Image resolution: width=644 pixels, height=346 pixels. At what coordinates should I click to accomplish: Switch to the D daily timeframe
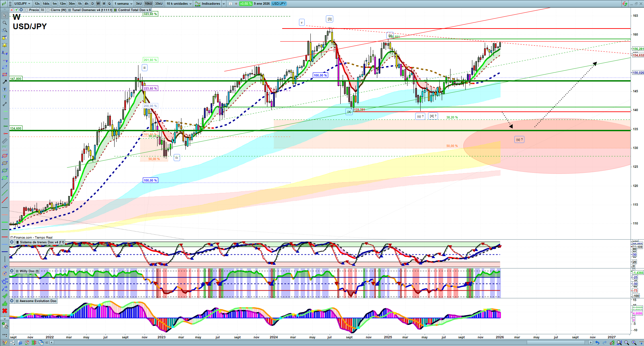coord(92,4)
